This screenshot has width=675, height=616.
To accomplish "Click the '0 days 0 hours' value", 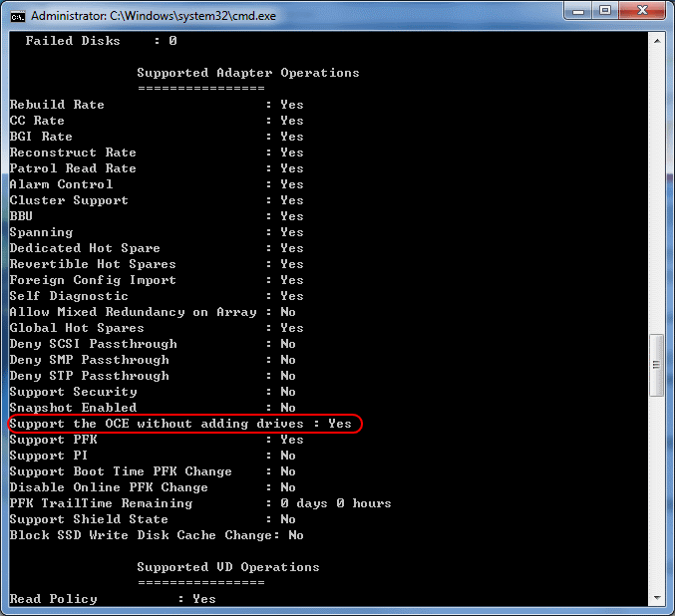I will (x=336, y=503).
